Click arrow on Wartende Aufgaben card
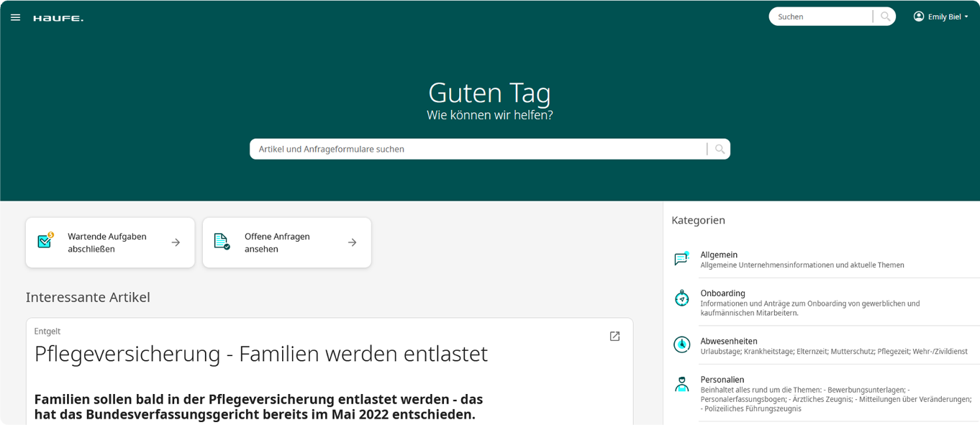The image size is (980, 425). coord(176,242)
